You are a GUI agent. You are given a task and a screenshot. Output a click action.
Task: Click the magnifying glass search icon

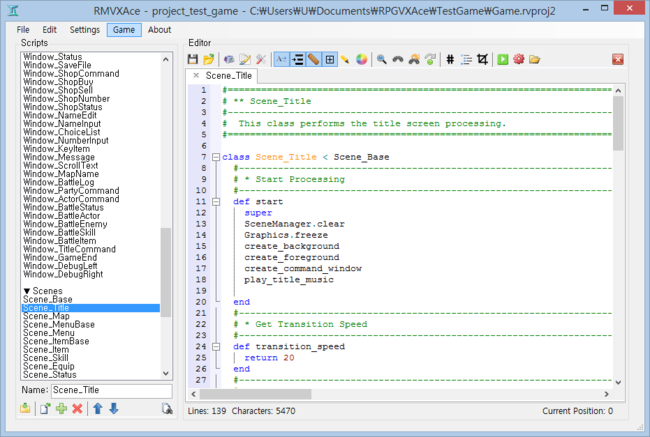click(x=382, y=59)
